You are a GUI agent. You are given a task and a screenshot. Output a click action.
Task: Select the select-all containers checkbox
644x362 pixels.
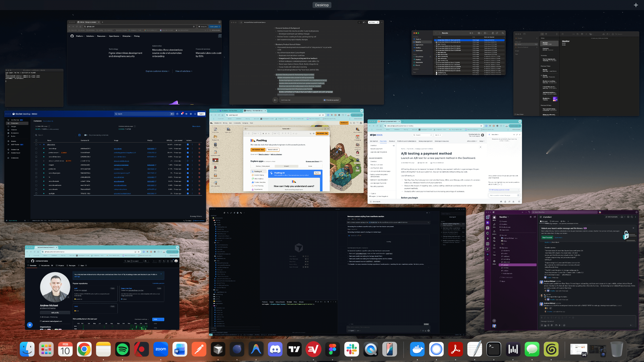coord(36,140)
